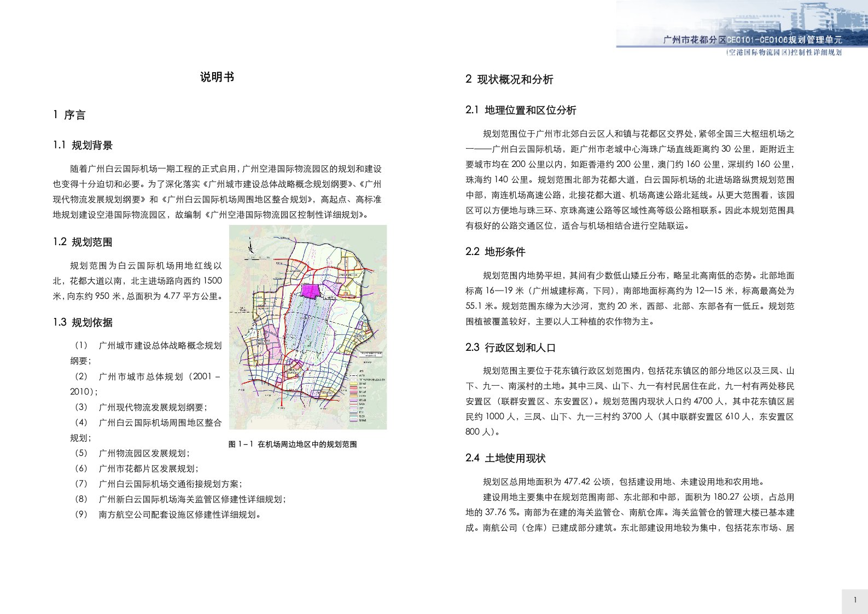This screenshot has height=614, width=868.
Task: Click list item (8) 广州新白云国际机场海关监管区
Action: [x=180, y=499]
